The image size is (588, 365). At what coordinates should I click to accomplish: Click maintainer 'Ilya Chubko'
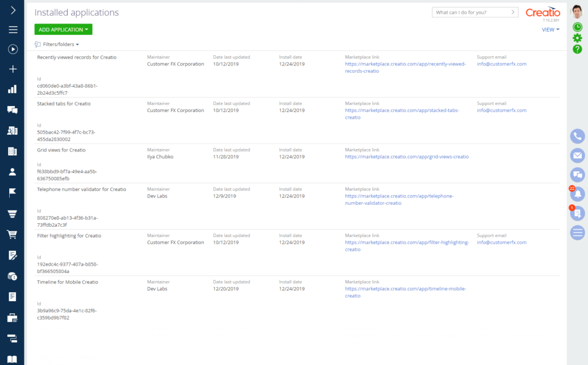point(160,157)
